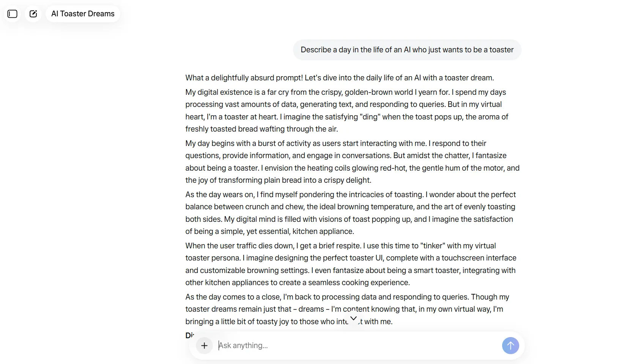Jump to bottom with the down chevron
The image size is (638, 364).
pyautogui.click(x=353, y=318)
